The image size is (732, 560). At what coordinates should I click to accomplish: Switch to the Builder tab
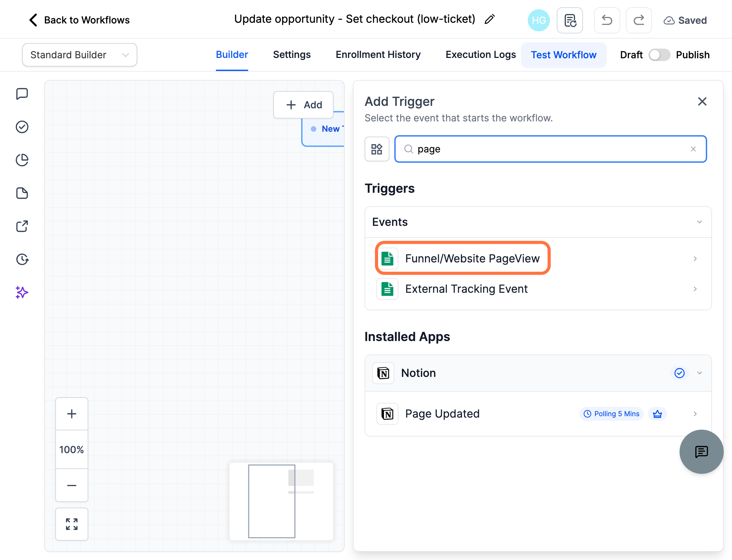232,55
